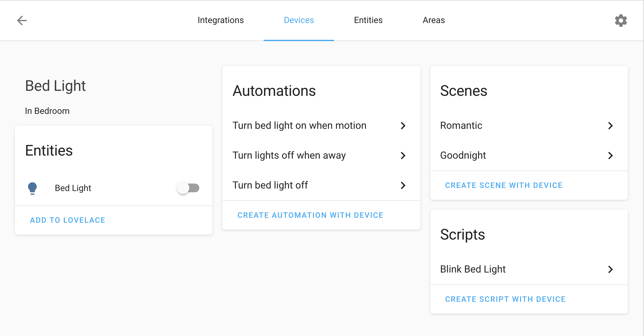Click the light bulb icon beside Bed Light
Image resolution: width=644 pixels, height=336 pixels.
(x=33, y=188)
